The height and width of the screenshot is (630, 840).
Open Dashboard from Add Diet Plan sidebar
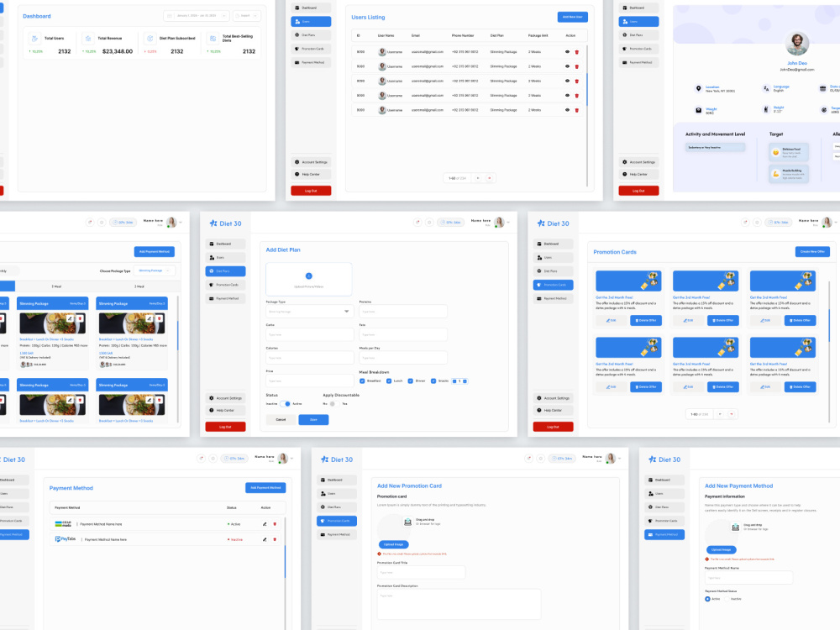225,244
